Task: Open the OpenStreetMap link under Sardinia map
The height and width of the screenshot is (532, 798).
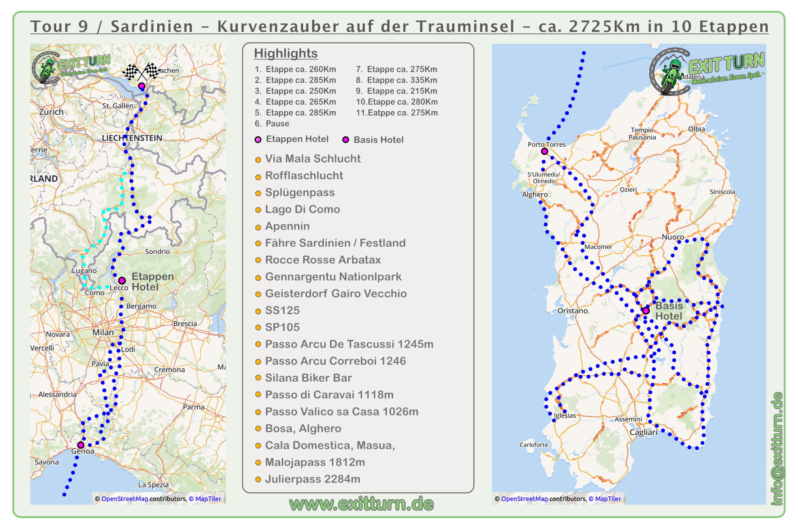Action: (525, 499)
